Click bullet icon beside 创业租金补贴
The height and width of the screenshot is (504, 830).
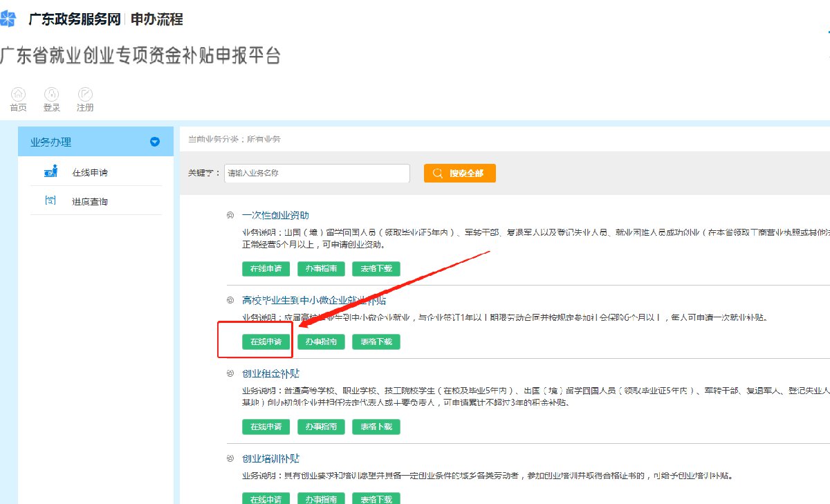point(230,374)
